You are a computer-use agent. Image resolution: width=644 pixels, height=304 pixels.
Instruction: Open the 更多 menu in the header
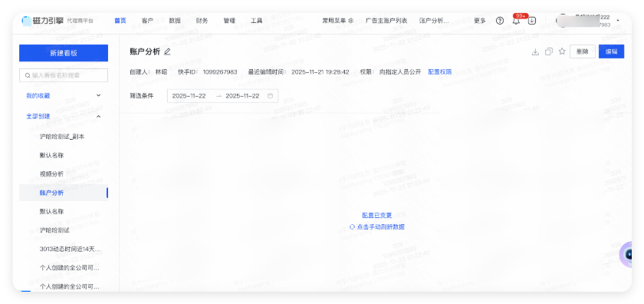[480, 21]
